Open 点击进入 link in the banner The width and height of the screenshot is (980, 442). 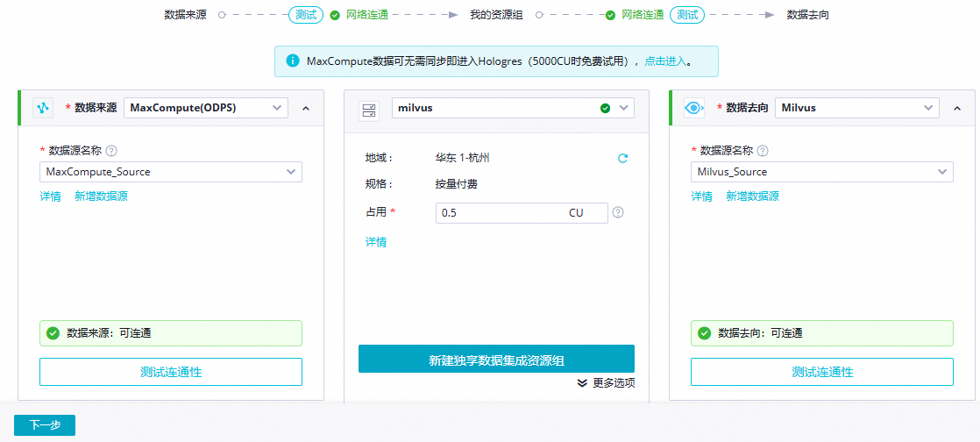click(x=665, y=61)
